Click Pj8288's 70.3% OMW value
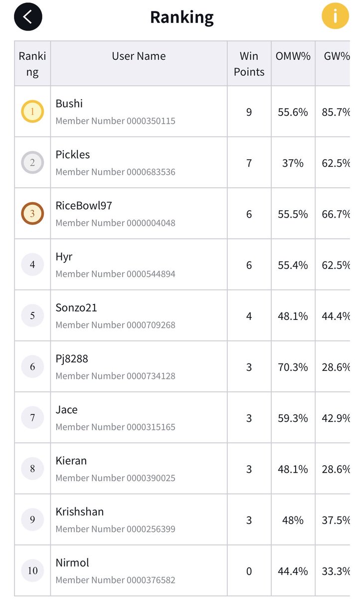Viewport: 364px width, 599px height. (293, 367)
